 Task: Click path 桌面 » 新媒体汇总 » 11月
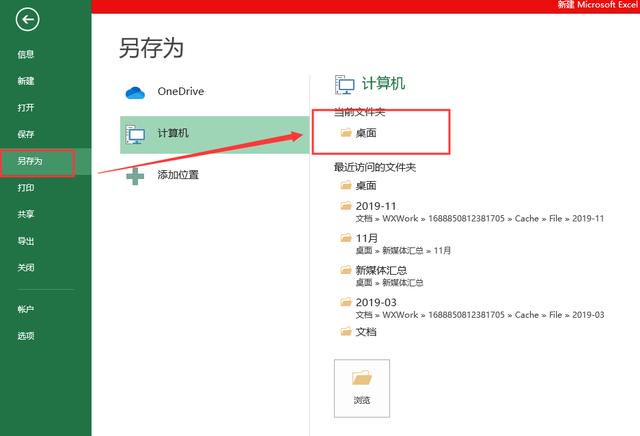(403, 250)
